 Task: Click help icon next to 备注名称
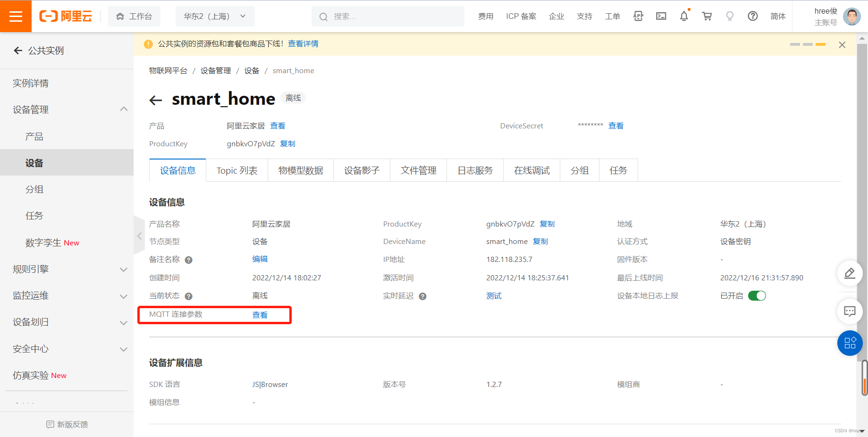click(x=188, y=260)
